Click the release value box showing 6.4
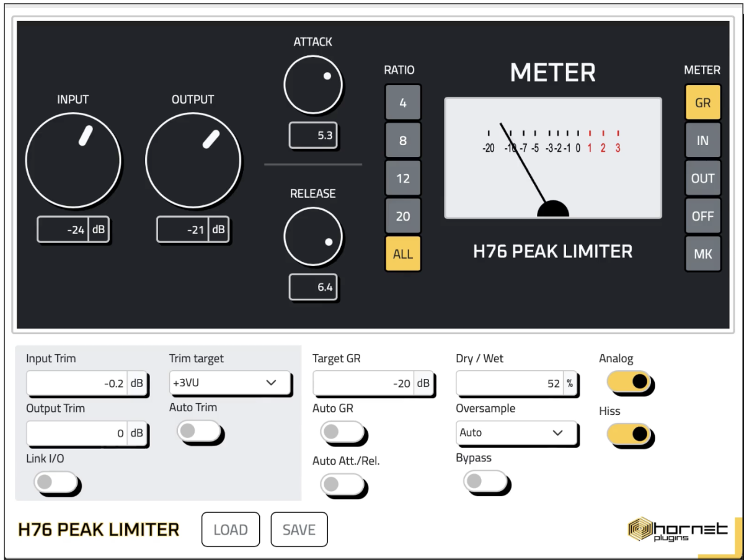The width and height of the screenshot is (744, 560). coord(313,288)
